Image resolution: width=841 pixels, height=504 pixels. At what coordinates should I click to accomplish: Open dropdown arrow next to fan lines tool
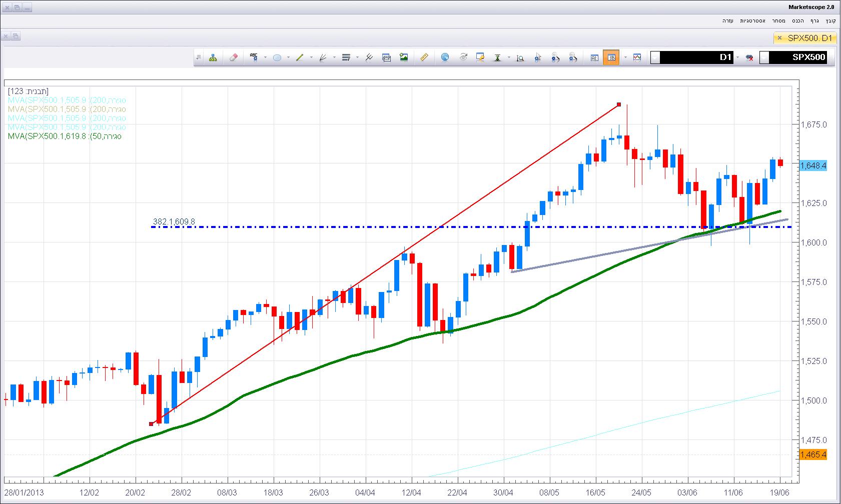(334, 57)
